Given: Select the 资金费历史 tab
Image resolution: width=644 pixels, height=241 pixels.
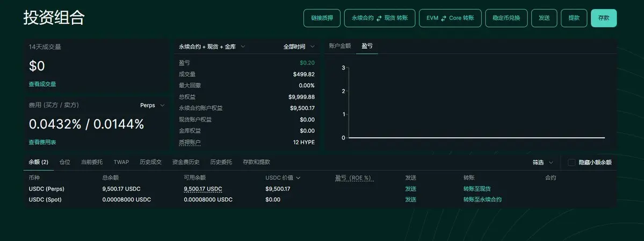Looking at the screenshot, I should pos(186,162).
